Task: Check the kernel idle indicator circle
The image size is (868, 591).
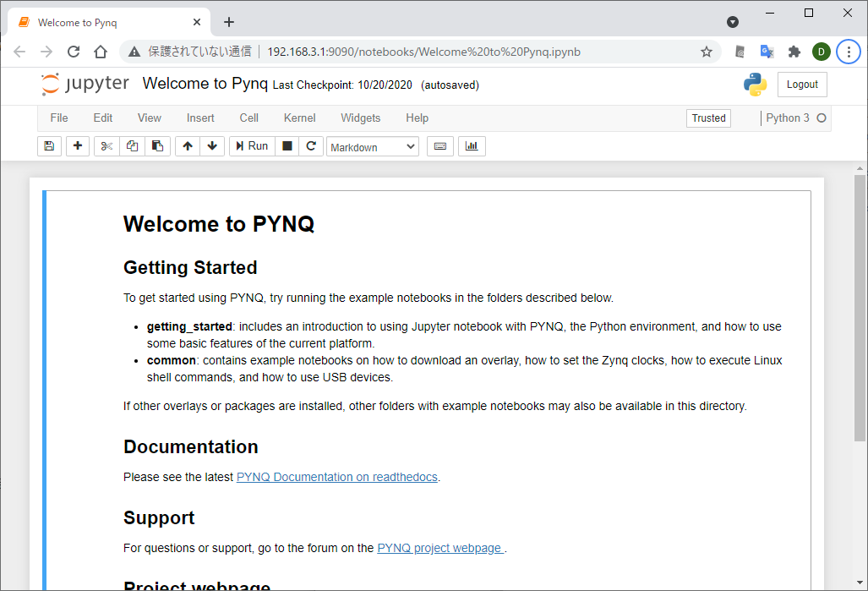Action: click(x=822, y=118)
